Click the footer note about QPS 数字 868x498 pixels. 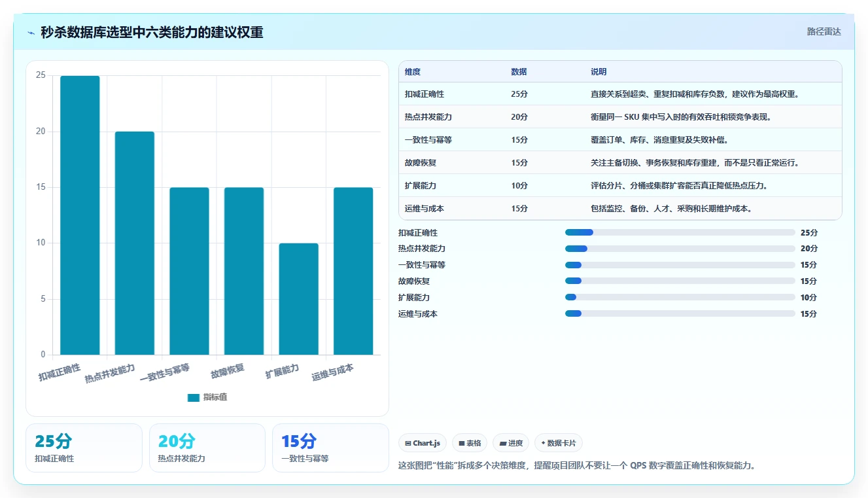click(577, 466)
